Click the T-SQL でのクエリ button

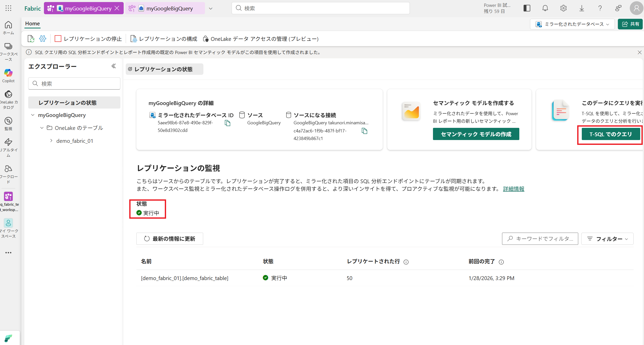click(610, 134)
